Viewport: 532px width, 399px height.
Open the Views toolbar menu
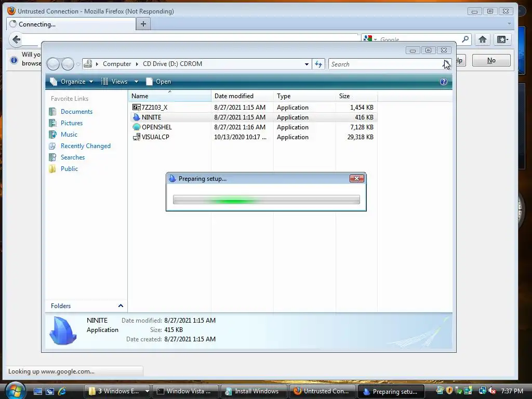click(115, 82)
